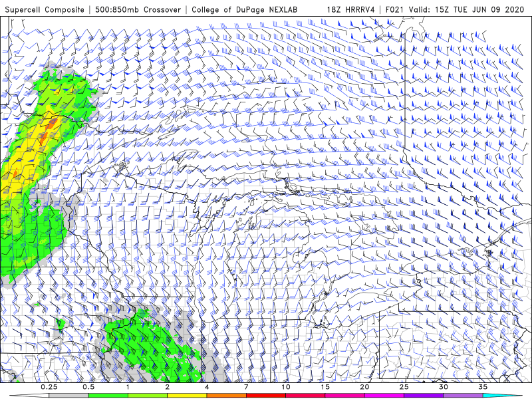Select the red legend swatch between 7 and 10
Viewport: 532px width, 399px height.
pyautogui.click(x=266, y=396)
